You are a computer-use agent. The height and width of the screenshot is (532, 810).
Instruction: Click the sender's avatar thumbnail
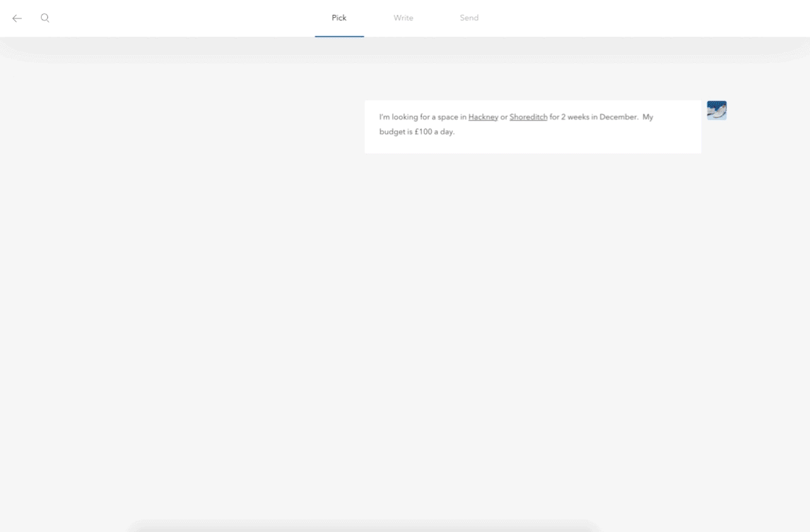(717, 110)
